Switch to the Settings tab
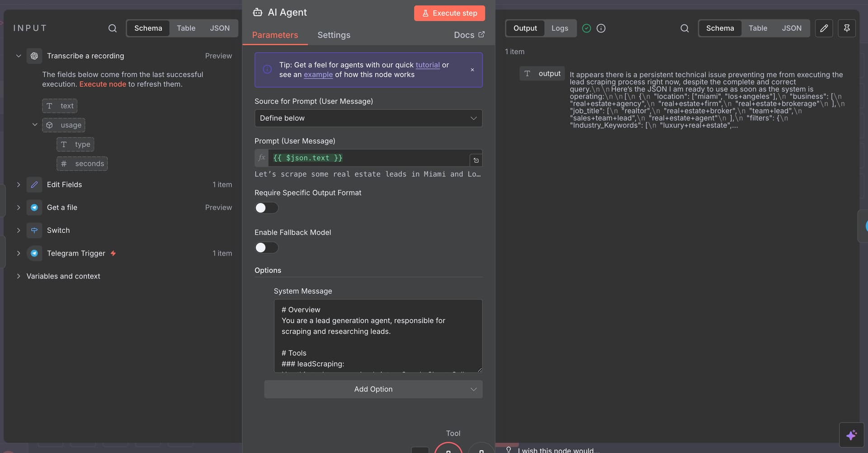This screenshot has height=453, width=868. pyautogui.click(x=334, y=35)
